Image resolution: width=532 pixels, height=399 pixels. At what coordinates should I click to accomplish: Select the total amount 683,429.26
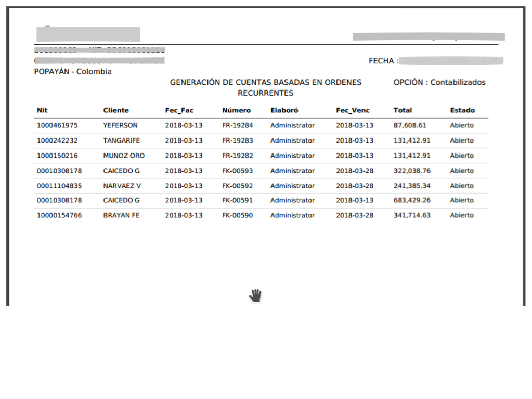[412, 200]
